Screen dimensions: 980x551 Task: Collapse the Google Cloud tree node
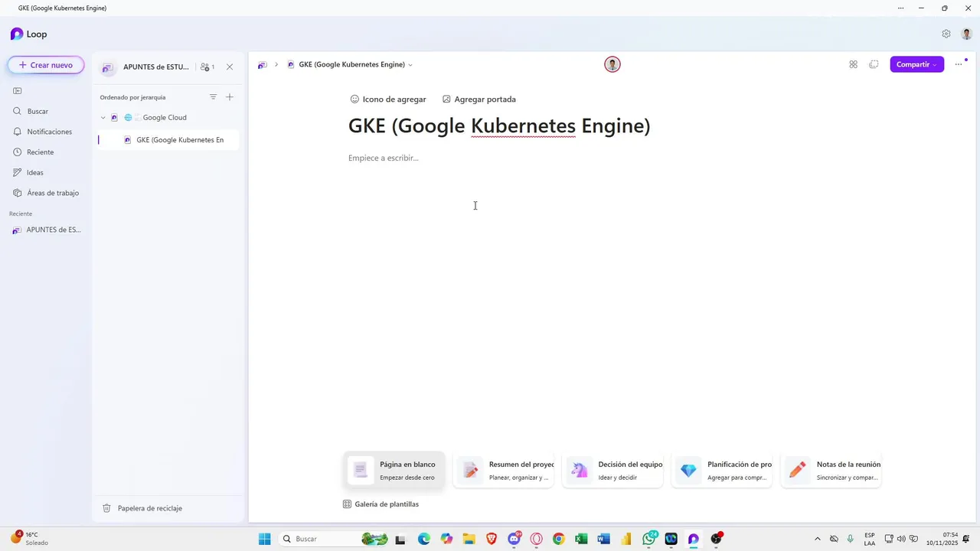click(x=103, y=118)
